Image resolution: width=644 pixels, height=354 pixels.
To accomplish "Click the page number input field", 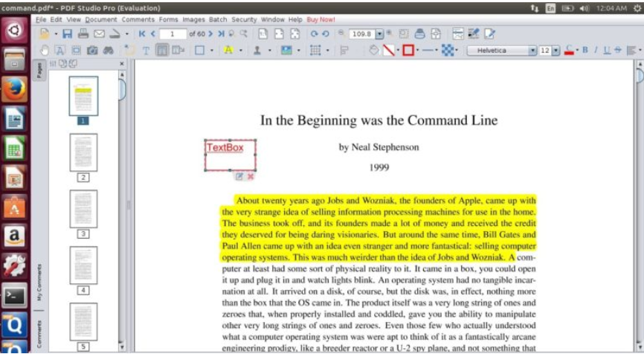I will coord(173,34).
